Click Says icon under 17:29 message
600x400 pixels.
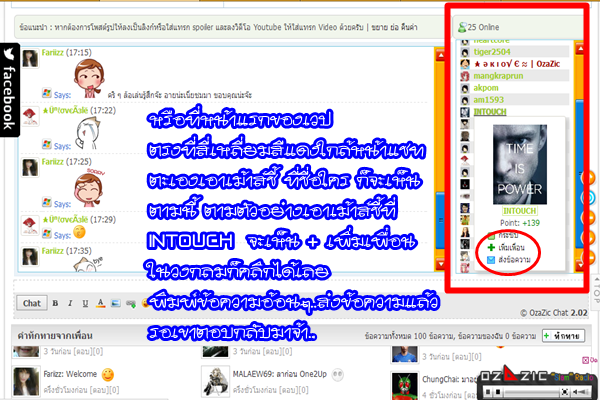coord(47,233)
